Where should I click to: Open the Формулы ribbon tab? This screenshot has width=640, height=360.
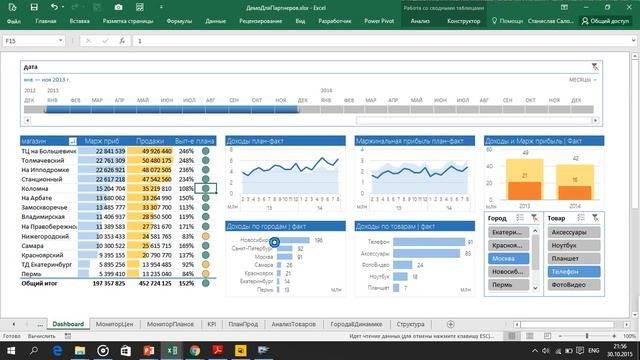click(179, 21)
